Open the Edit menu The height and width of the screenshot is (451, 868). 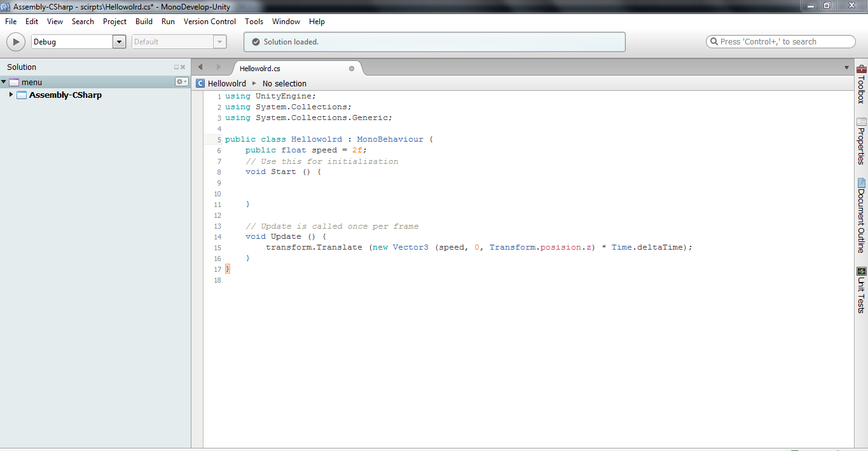[x=32, y=22]
